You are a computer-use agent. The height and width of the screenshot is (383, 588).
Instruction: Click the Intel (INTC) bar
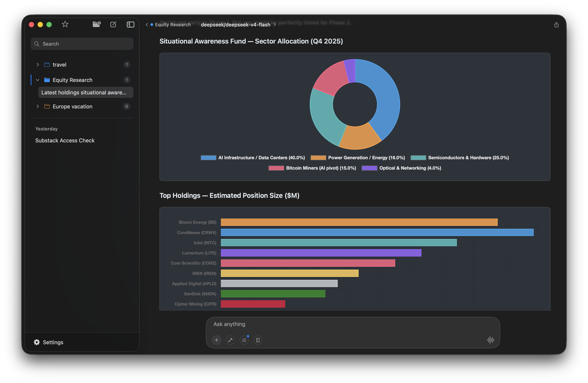pyautogui.click(x=339, y=243)
